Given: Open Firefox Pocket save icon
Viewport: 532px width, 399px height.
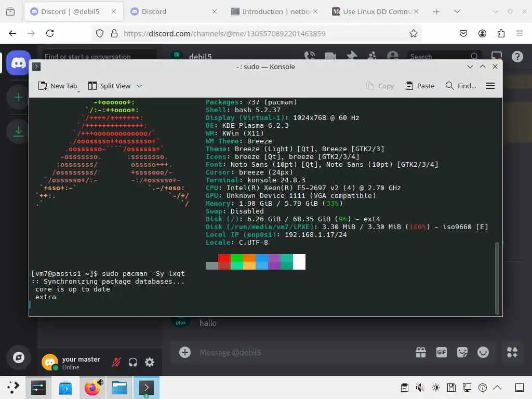Looking at the screenshot, I should tap(463, 33).
